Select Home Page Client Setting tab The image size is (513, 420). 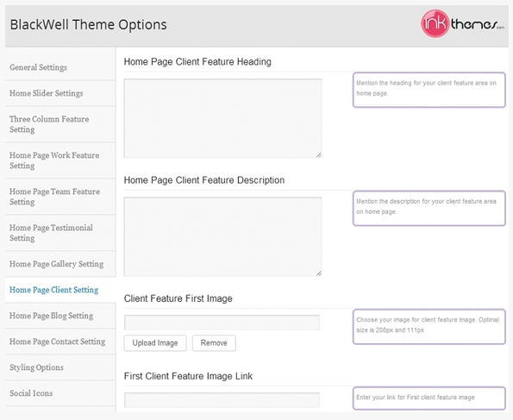60,290
